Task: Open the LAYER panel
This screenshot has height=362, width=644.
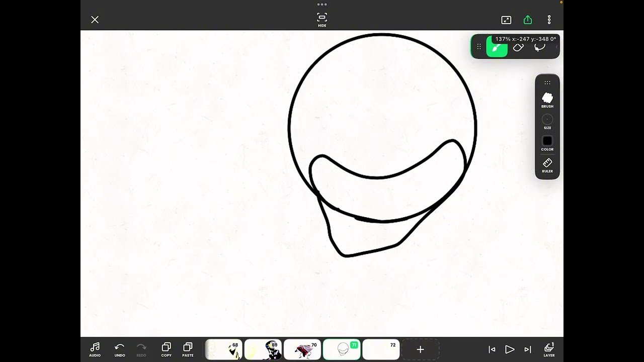Action: [549, 349]
